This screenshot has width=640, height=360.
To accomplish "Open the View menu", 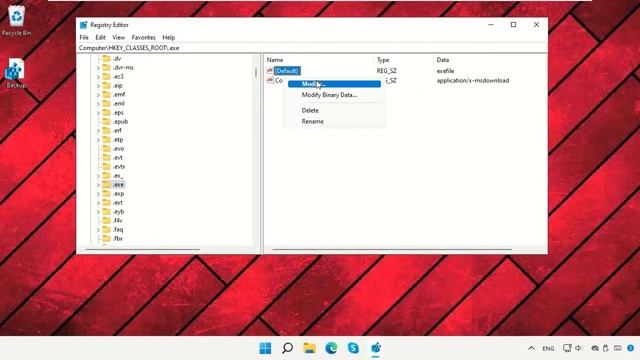I will click(x=119, y=38).
